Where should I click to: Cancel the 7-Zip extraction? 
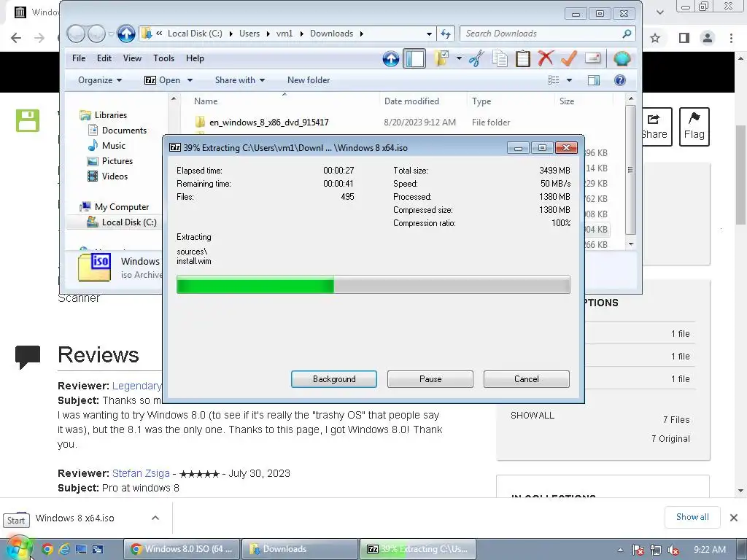[527, 379]
